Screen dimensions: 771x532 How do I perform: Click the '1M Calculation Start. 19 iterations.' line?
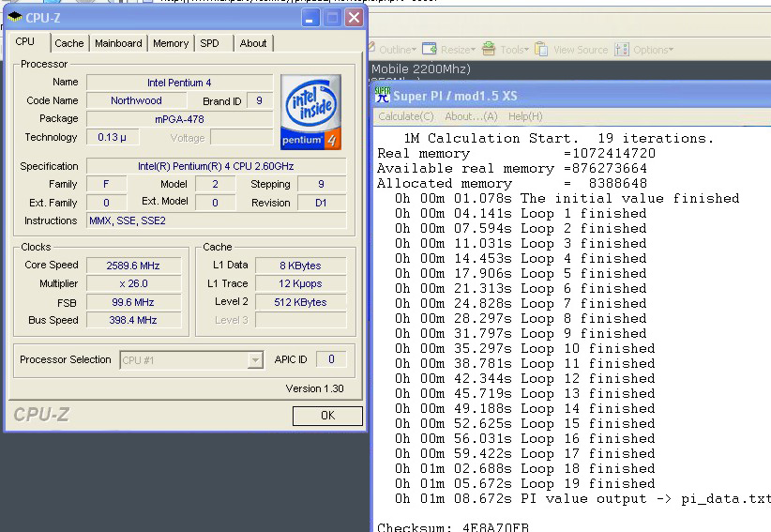pyautogui.click(x=558, y=138)
